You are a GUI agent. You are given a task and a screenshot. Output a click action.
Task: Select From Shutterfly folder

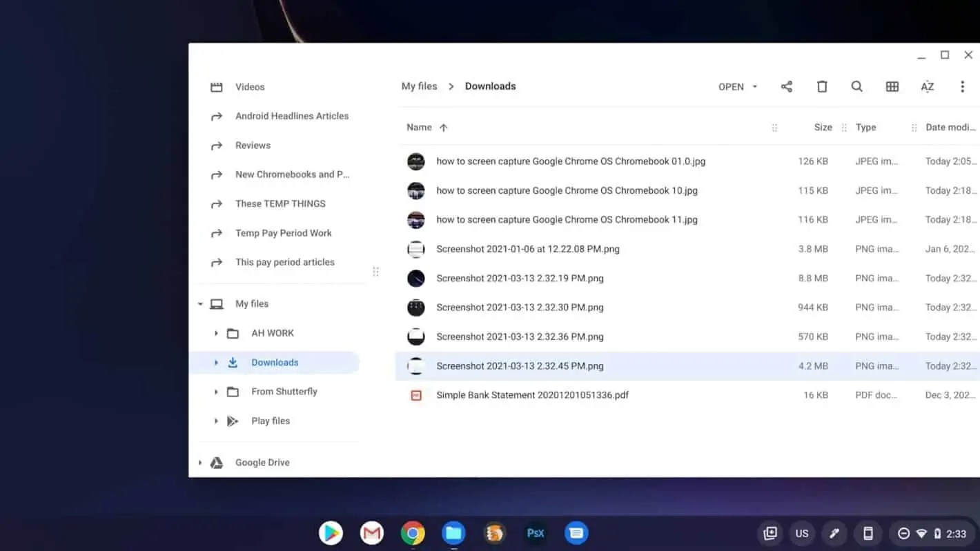pyautogui.click(x=284, y=392)
